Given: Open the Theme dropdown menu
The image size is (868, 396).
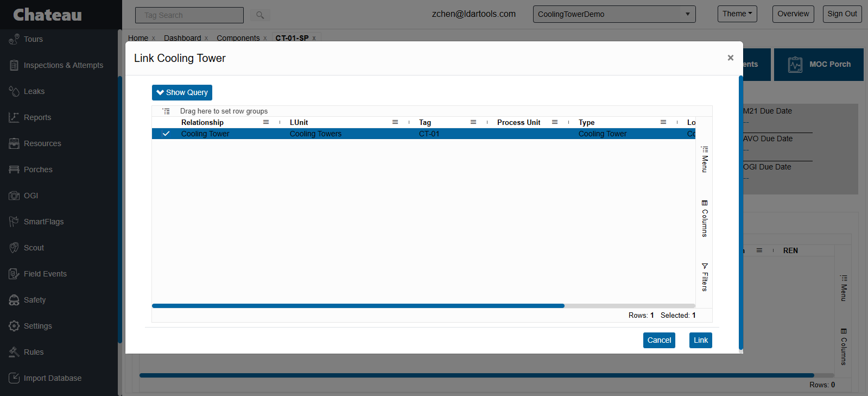Looking at the screenshot, I should [x=737, y=14].
